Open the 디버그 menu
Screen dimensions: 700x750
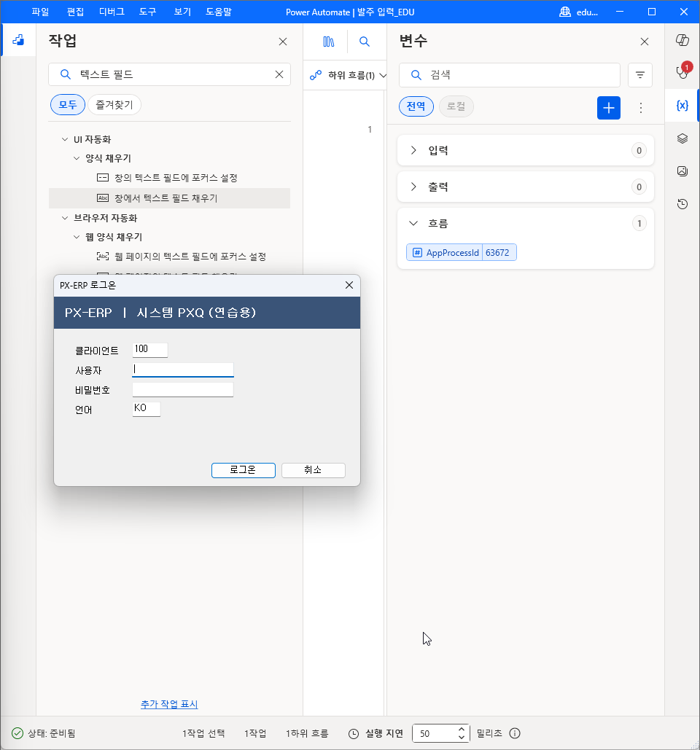(x=112, y=12)
